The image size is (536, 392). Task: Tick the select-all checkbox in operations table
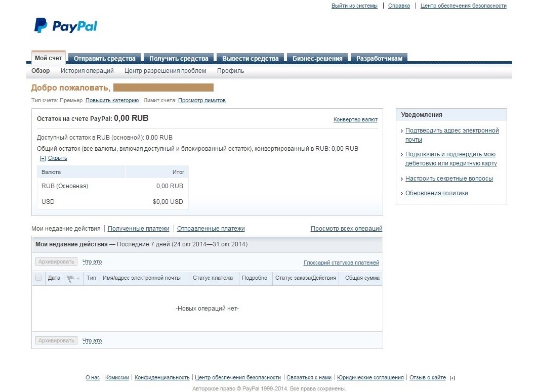tap(38, 278)
